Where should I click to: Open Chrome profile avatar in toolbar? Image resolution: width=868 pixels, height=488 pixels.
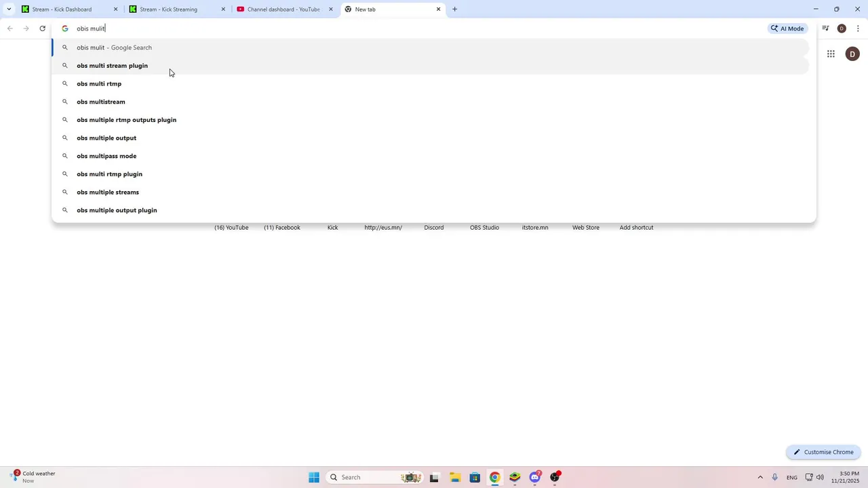[x=842, y=28]
